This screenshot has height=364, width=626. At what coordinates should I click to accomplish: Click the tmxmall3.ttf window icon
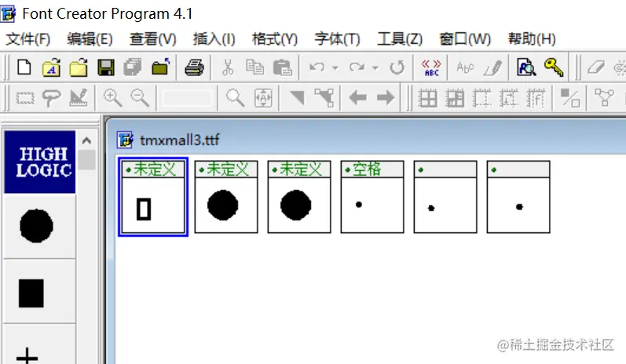point(125,140)
